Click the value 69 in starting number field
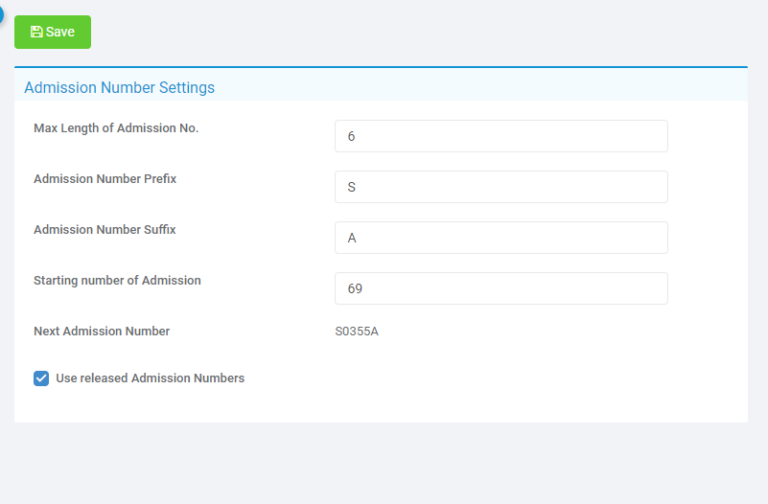Viewport: 768px width, 504px height. tap(354, 288)
